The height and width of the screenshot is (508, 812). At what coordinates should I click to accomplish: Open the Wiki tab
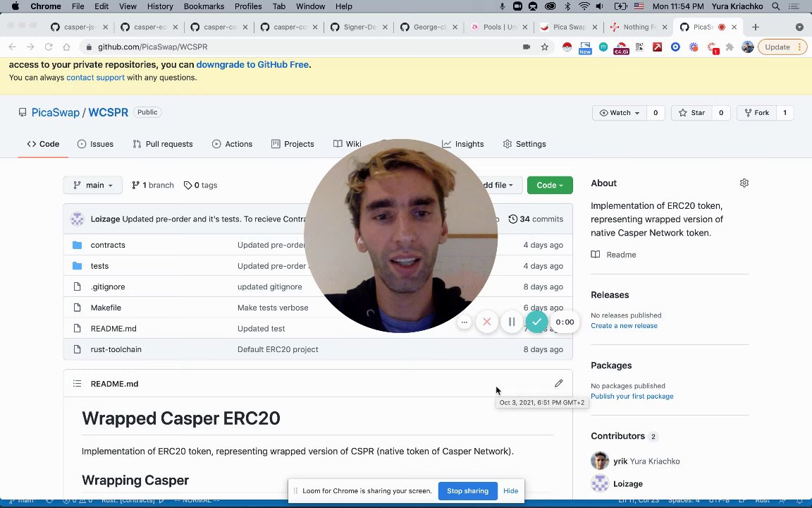point(347,144)
